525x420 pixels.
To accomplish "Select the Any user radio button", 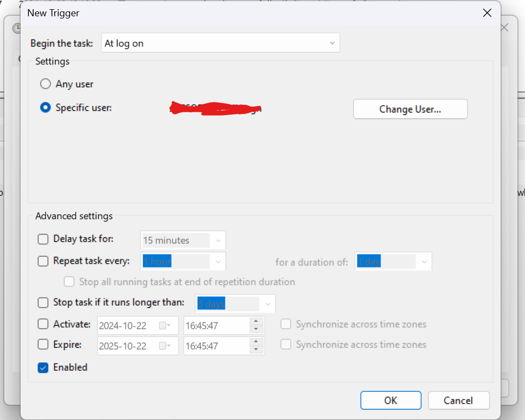I will [x=46, y=84].
